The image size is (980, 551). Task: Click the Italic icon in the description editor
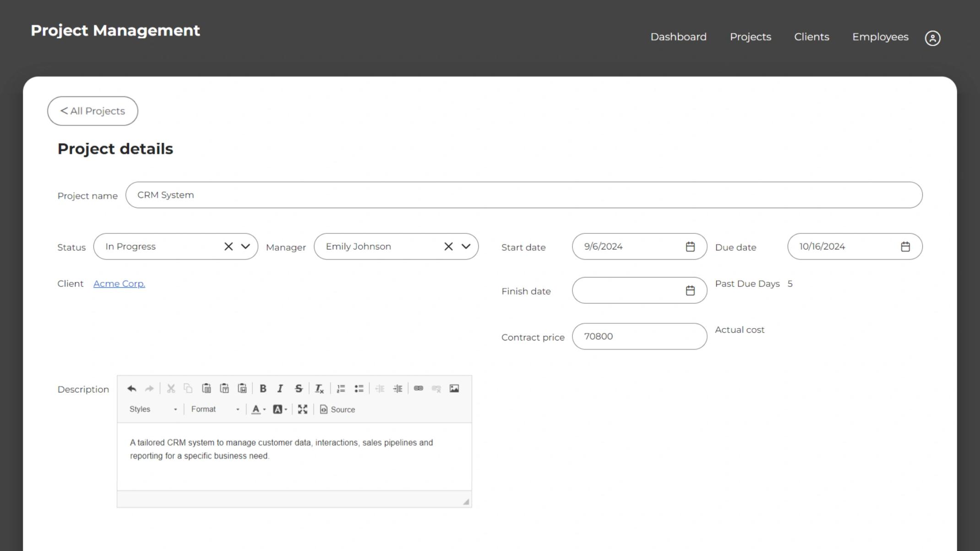click(x=280, y=389)
